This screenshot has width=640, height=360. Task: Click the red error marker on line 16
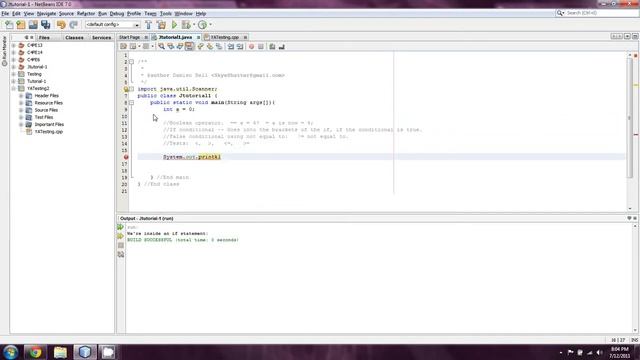coord(126,157)
